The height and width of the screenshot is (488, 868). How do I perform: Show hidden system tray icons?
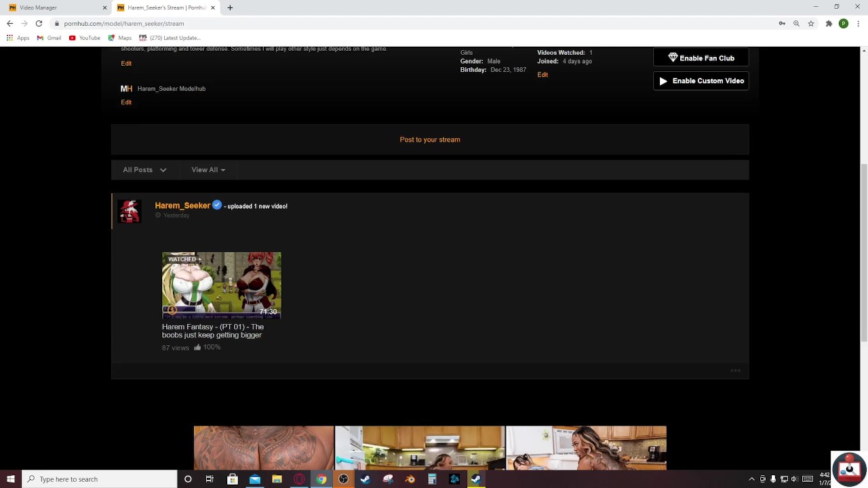click(751, 479)
